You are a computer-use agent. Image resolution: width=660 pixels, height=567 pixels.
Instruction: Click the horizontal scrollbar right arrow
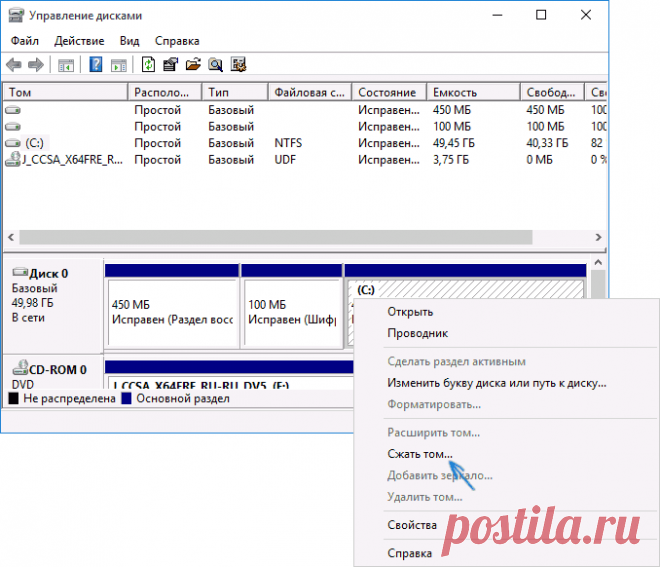pyautogui.click(x=598, y=237)
